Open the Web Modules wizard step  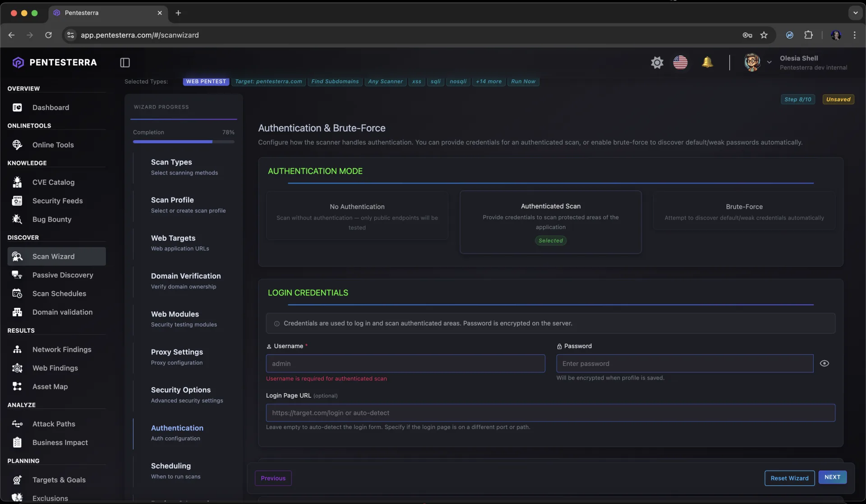[175, 314]
